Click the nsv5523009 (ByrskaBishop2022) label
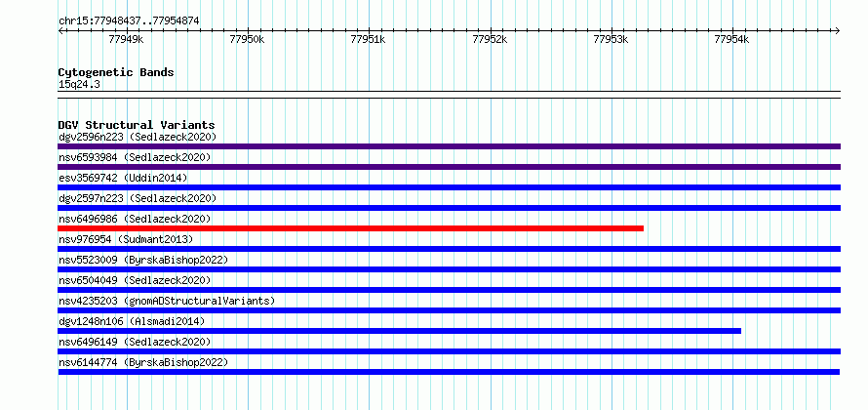 tap(143, 260)
